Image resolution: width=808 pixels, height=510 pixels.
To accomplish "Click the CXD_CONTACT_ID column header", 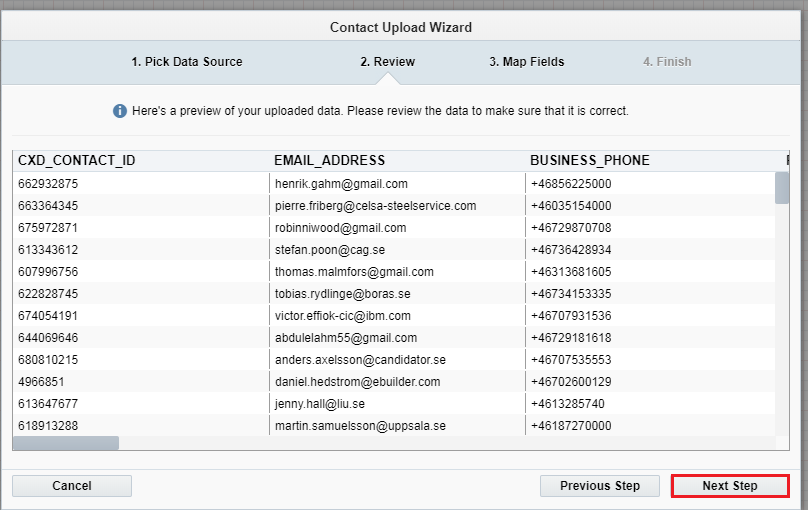I will (77, 160).
